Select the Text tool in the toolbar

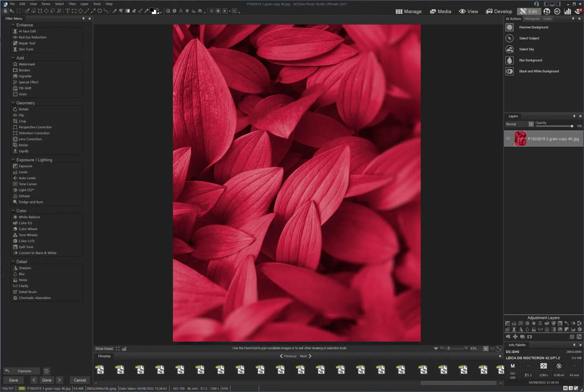coord(68,11)
